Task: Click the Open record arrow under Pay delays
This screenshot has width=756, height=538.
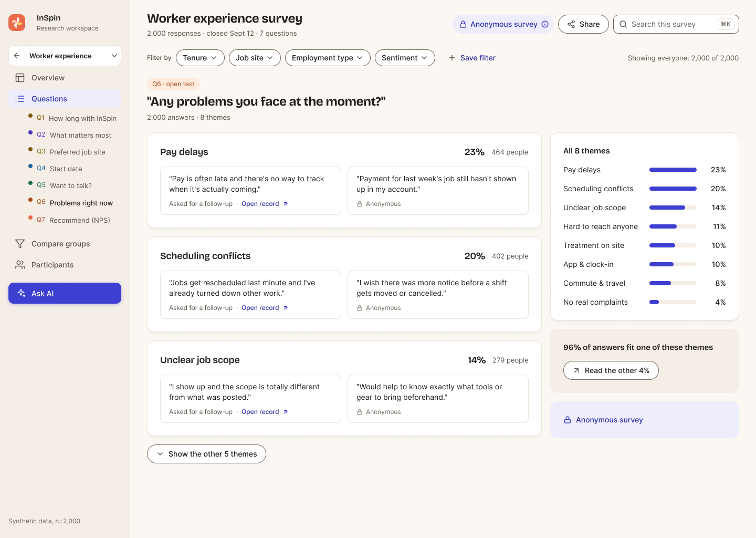Action: 286,204
